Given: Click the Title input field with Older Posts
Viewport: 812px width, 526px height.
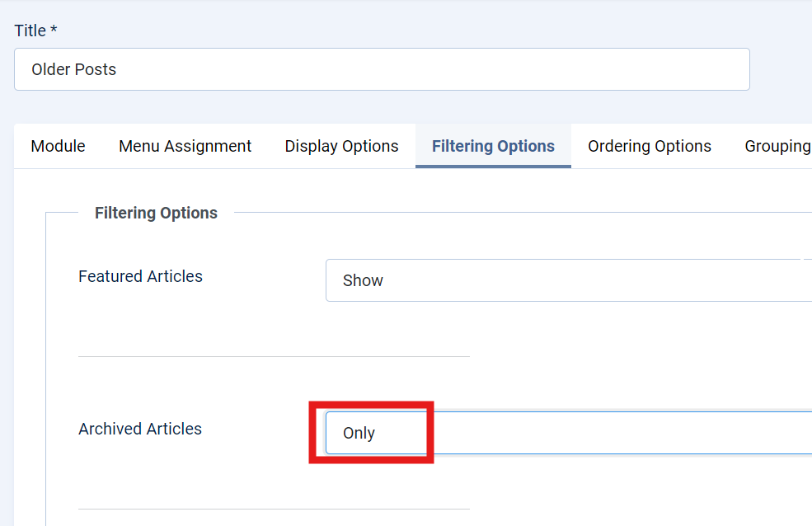Looking at the screenshot, I should pyautogui.click(x=382, y=69).
